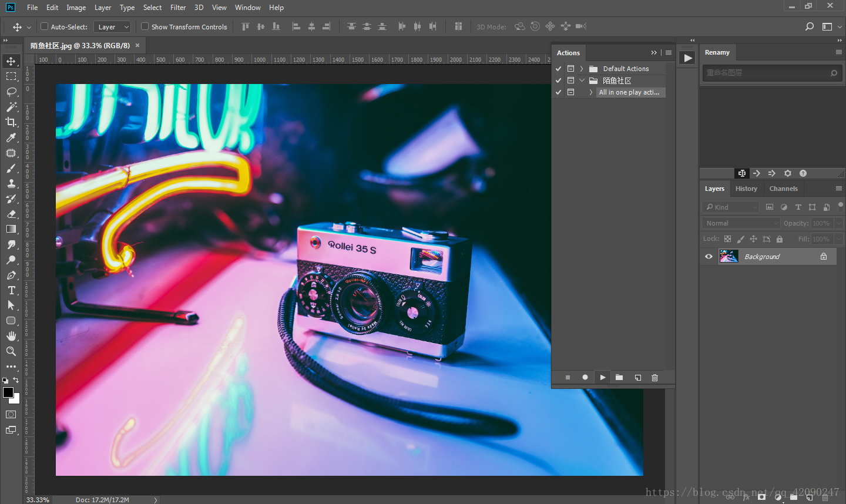Toggle checkmark for 陌鱼社区 action set
This screenshot has height=504, width=846.
pos(558,80)
